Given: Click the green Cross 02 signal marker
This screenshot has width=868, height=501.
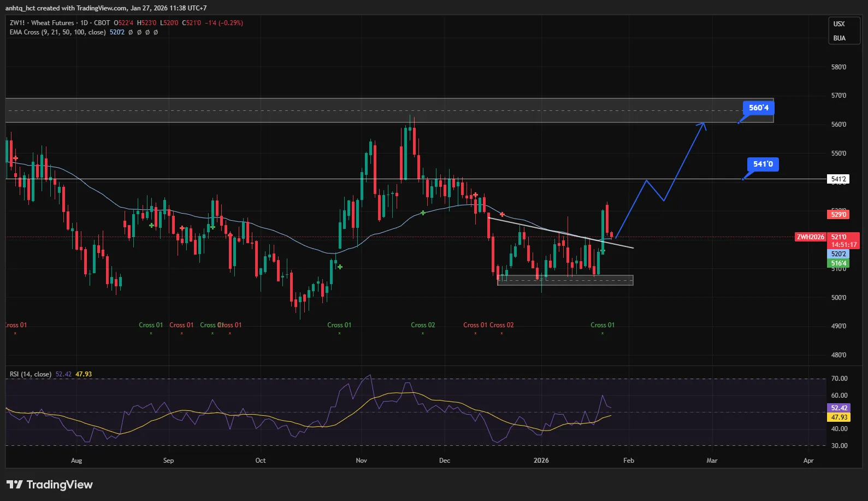Looking at the screenshot, I should coord(423,325).
